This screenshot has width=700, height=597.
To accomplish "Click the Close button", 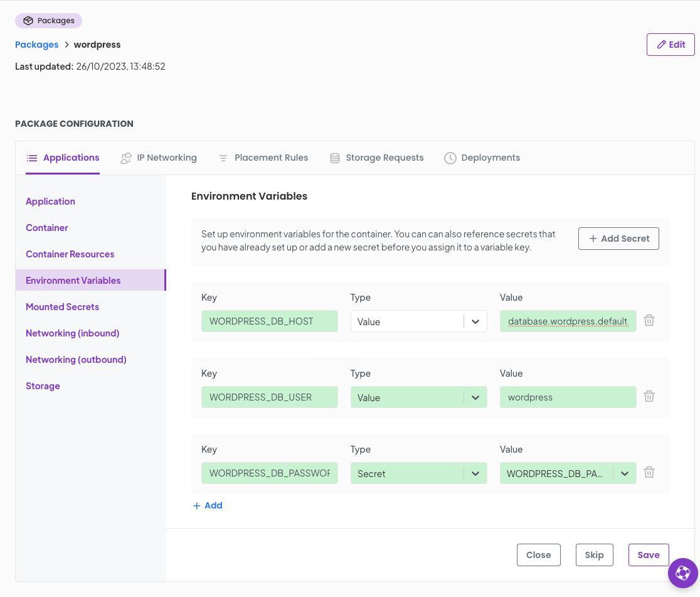I will pyautogui.click(x=538, y=555).
